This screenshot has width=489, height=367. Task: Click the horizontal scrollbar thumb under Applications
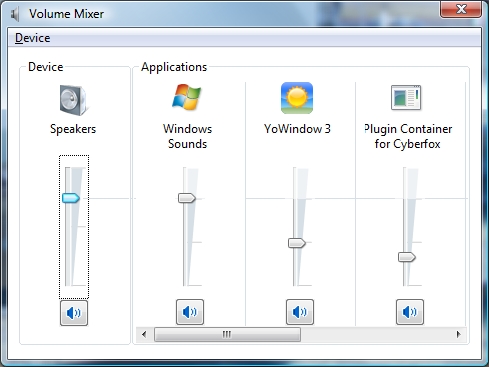pos(227,334)
